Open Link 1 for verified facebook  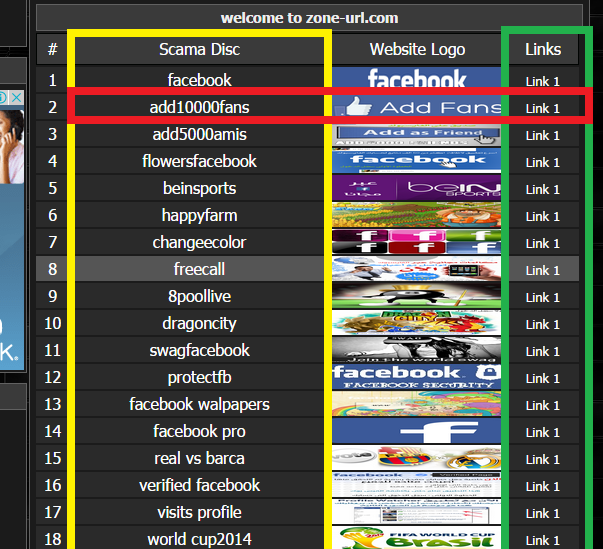pyautogui.click(x=543, y=486)
